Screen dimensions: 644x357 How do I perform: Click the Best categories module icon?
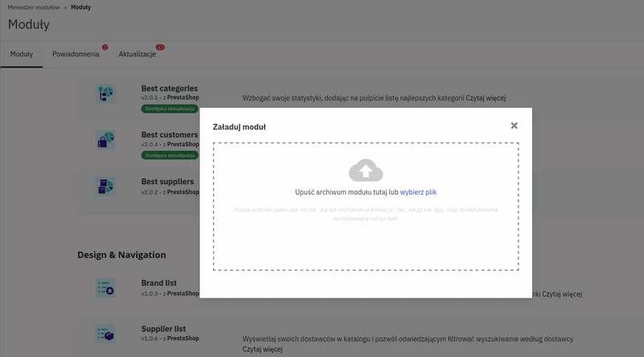[105, 93]
